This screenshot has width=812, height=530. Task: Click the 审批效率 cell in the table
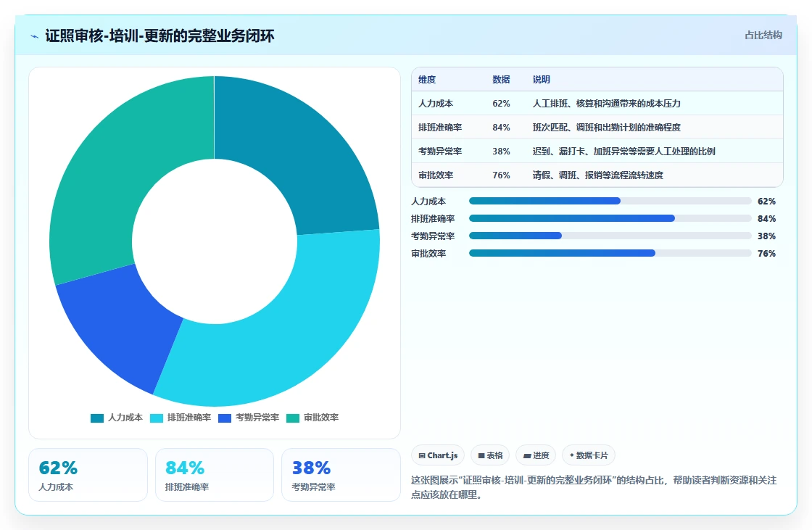436,175
